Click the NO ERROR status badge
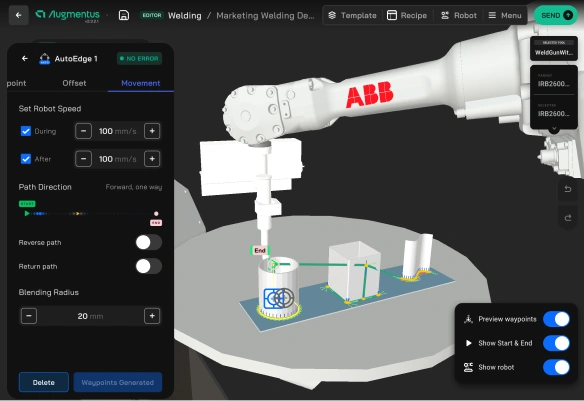Viewport: 584px width, 401px height. pos(140,58)
